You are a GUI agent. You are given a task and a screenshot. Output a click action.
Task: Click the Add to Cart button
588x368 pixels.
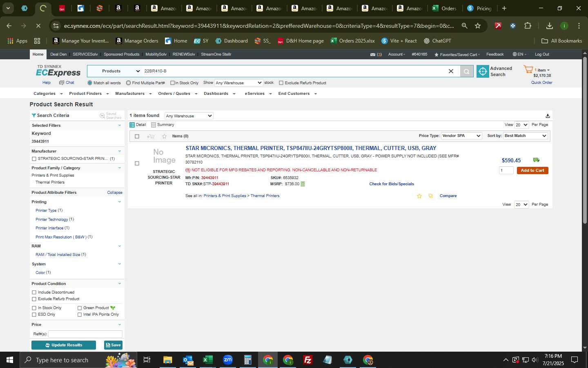point(532,171)
